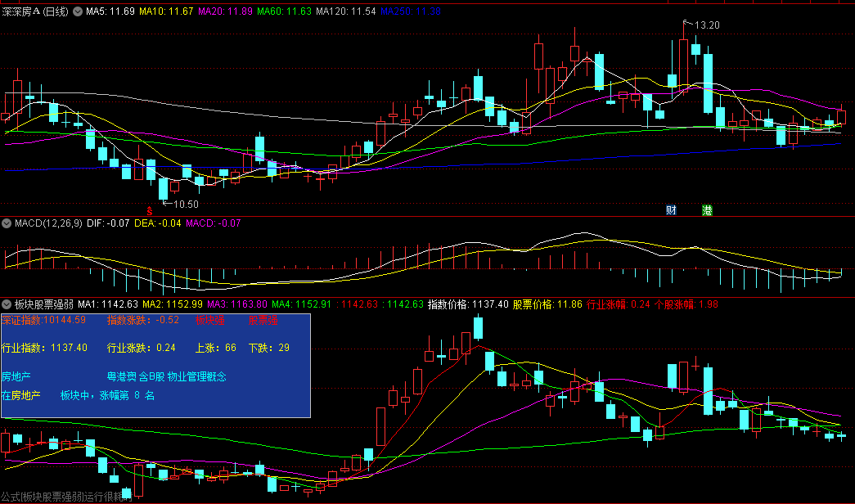Image resolution: width=855 pixels, height=504 pixels.
Task: Click the MA5: 11.69 label
Action: (110, 11)
